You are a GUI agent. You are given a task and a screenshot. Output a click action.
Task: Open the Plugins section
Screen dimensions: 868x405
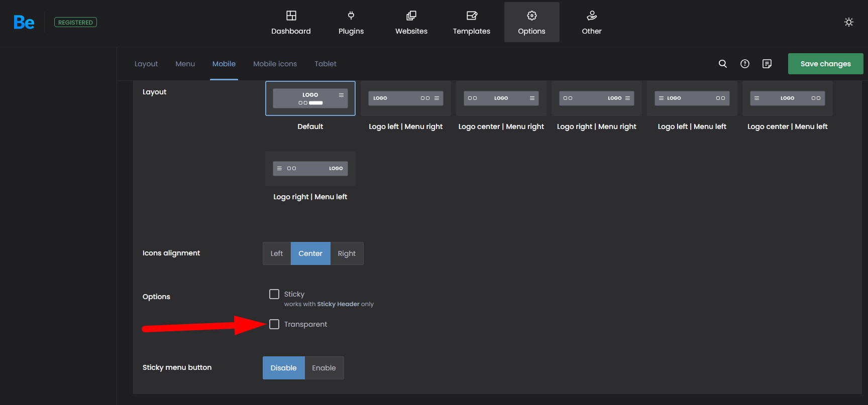(x=351, y=23)
